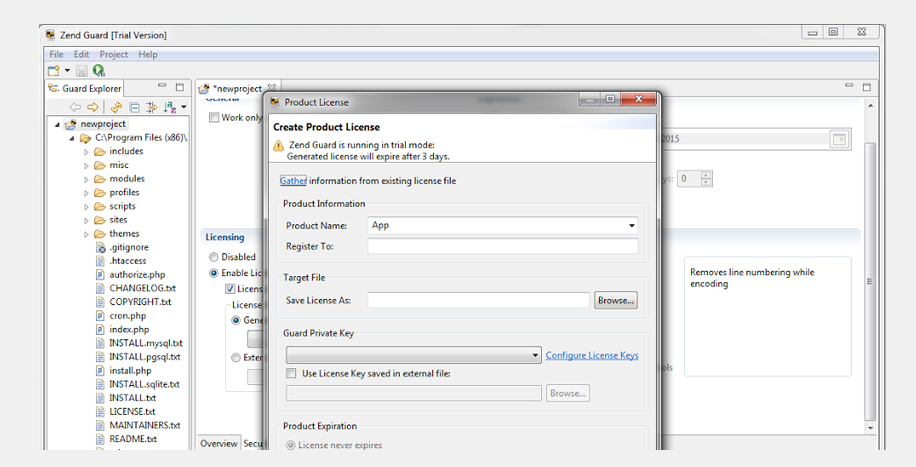Click the calendar icon beside the 2015 date field
Viewport: 916px width, 467px height.
coord(838,140)
